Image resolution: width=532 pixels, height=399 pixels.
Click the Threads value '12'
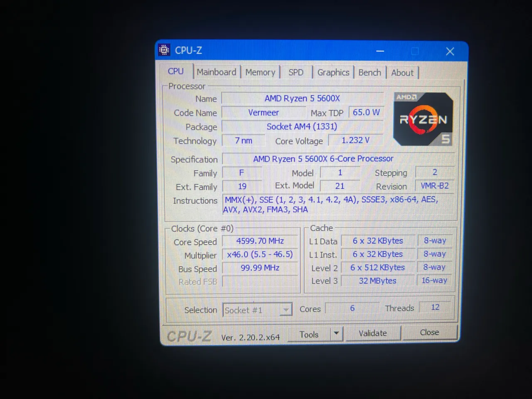pyautogui.click(x=435, y=307)
